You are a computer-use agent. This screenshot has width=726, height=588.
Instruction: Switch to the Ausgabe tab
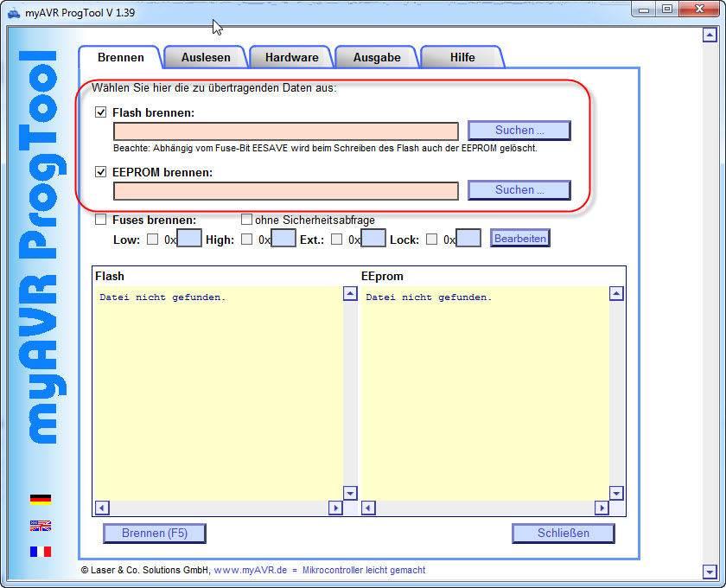(377, 57)
